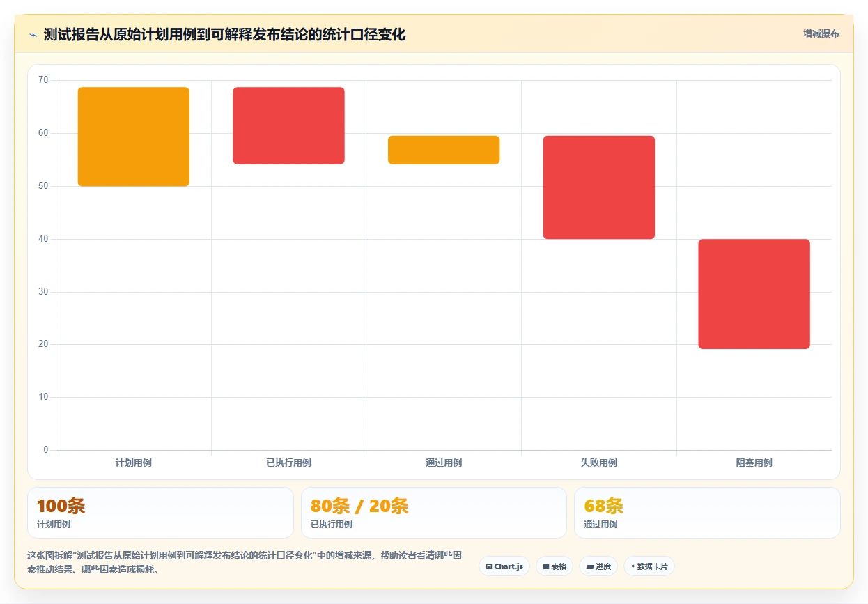The image size is (868, 604).
Task: Open the 100条 计划用例 data card
Action: (160, 513)
